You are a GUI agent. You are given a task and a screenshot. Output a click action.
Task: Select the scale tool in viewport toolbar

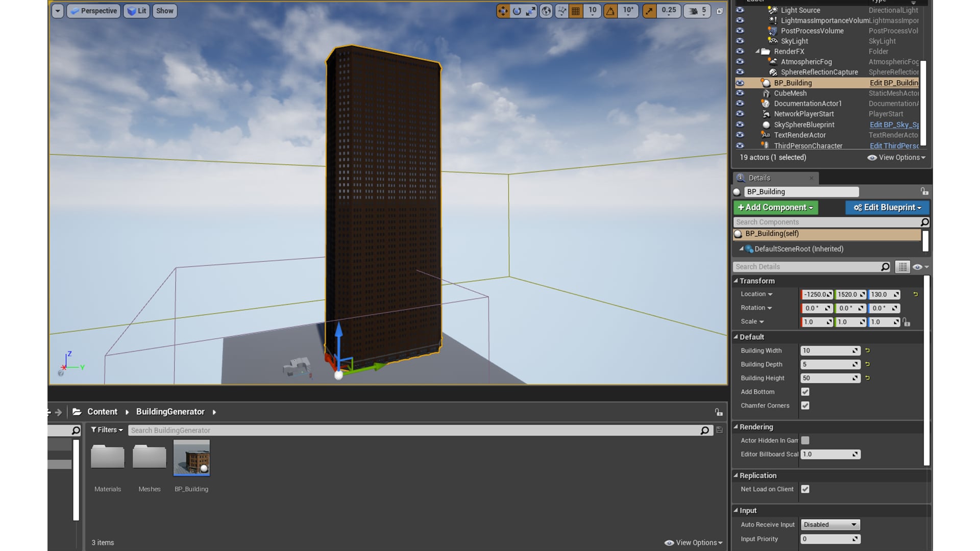tap(531, 11)
